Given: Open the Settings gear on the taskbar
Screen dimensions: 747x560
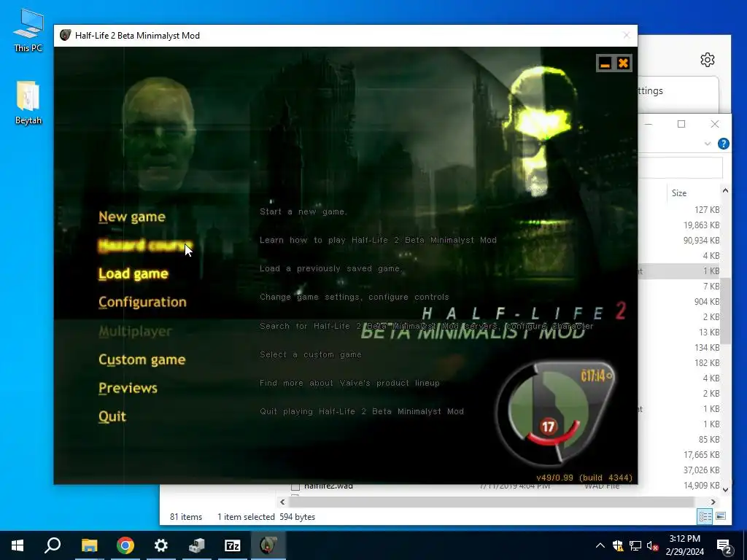Looking at the screenshot, I should [161, 545].
